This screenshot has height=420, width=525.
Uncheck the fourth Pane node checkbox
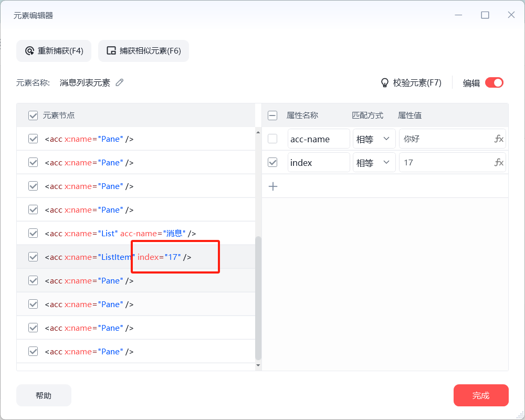tap(33, 209)
